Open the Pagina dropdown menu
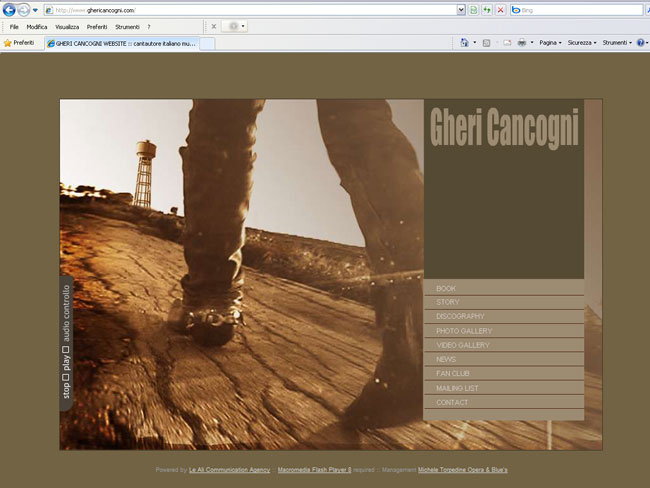Image resolution: width=650 pixels, height=488 pixels. [550, 43]
